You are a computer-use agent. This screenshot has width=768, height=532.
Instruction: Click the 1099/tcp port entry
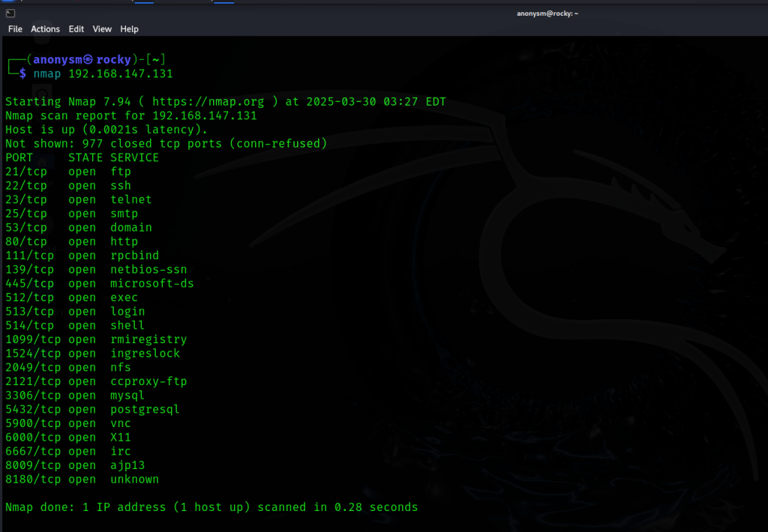tap(33, 339)
